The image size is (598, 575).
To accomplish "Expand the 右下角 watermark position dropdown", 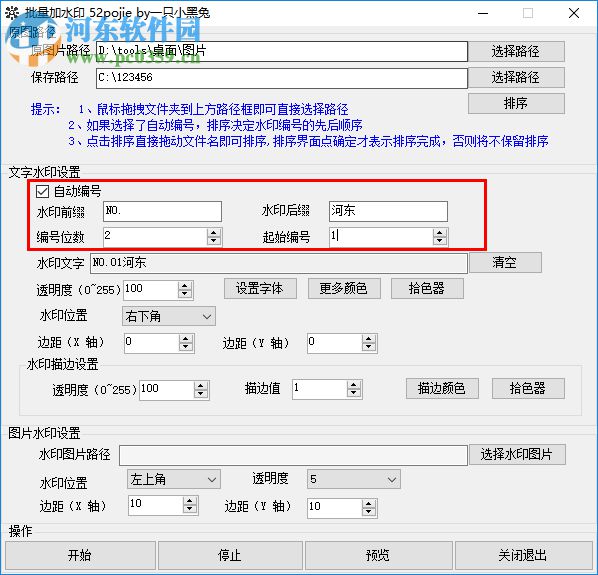I will [x=169, y=316].
